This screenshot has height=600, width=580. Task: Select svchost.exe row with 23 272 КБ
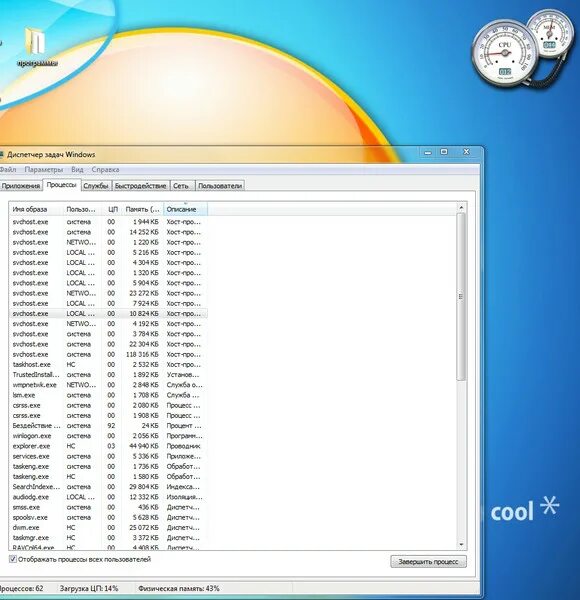click(x=108, y=293)
